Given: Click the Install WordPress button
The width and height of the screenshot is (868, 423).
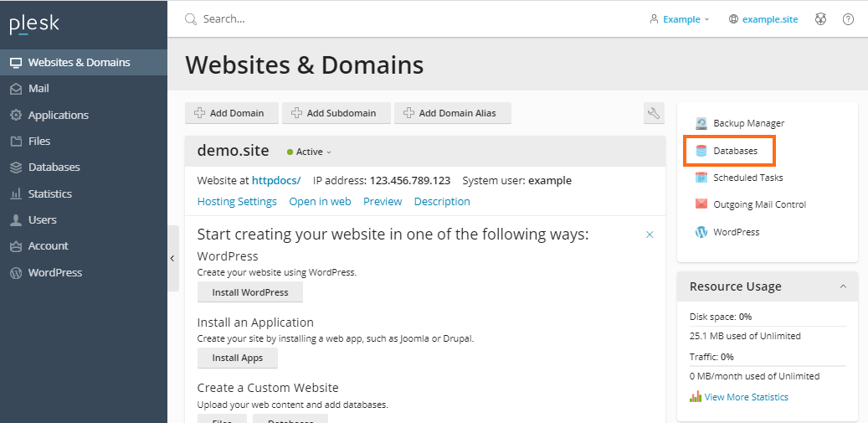Looking at the screenshot, I should [249, 292].
